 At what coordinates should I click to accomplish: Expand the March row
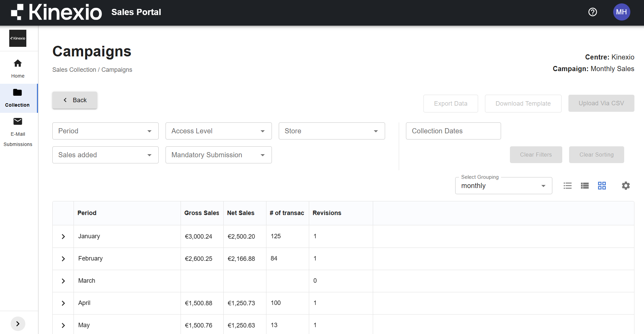[x=63, y=281]
